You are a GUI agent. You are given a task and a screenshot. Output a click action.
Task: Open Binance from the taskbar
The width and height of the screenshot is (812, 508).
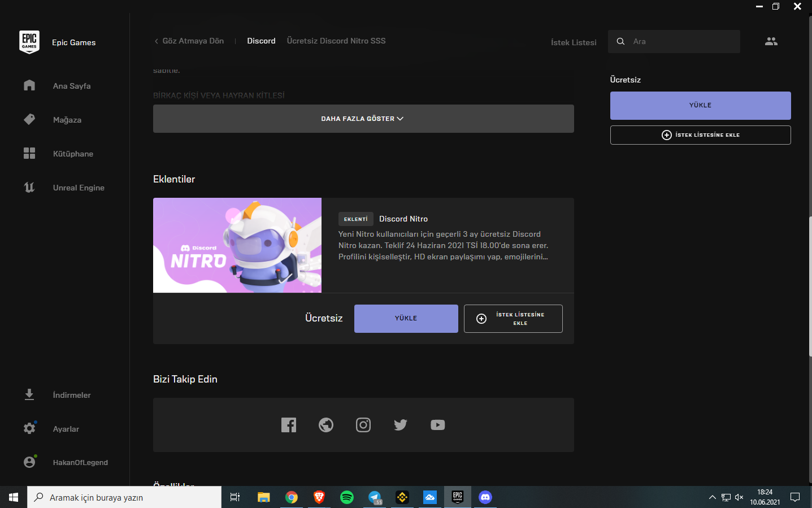point(402,497)
